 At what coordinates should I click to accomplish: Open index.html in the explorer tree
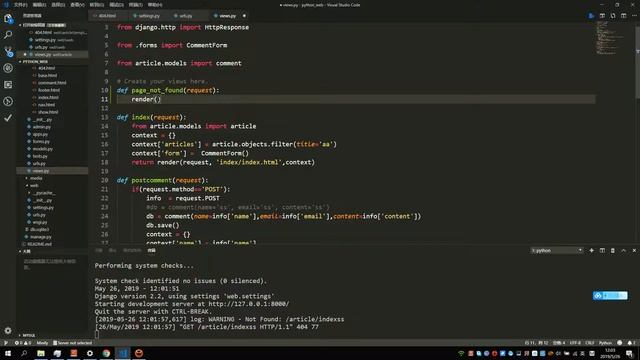48,97
